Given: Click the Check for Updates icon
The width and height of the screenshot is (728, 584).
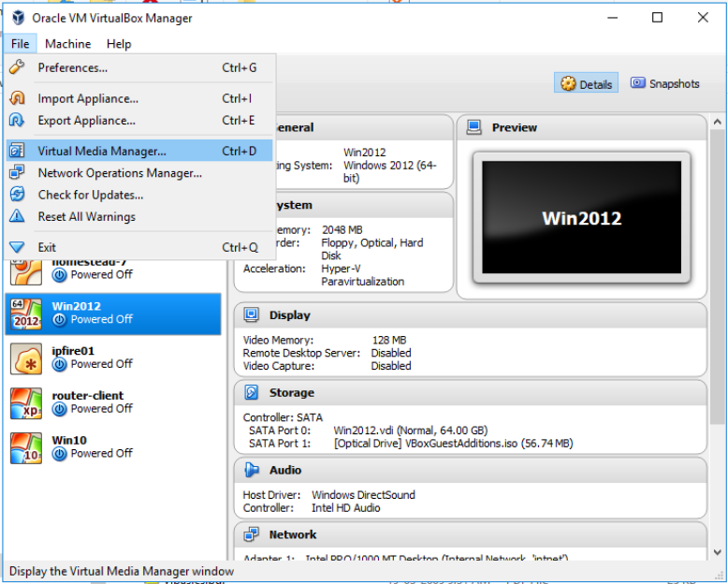Looking at the screenshot, I should click(17, 194).
